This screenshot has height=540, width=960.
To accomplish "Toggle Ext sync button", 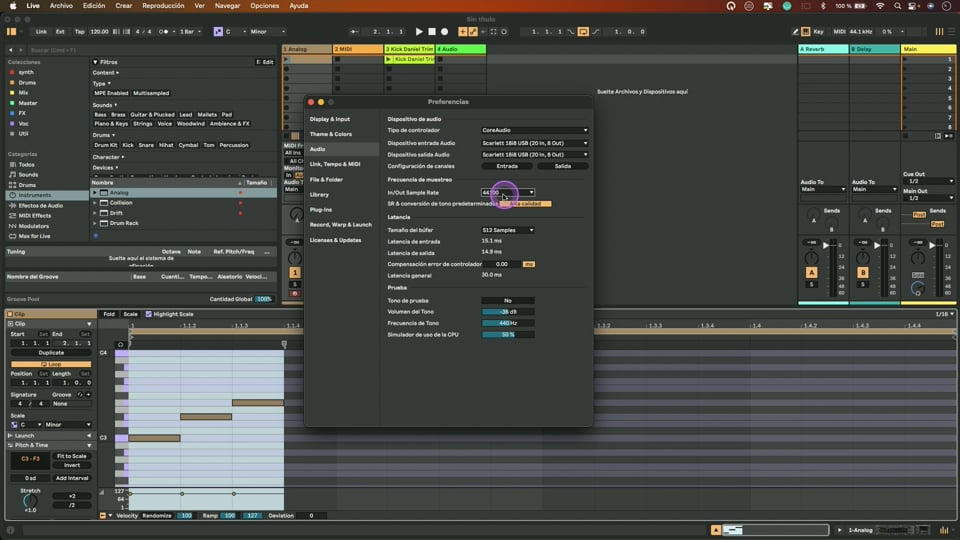I will 60,31.
